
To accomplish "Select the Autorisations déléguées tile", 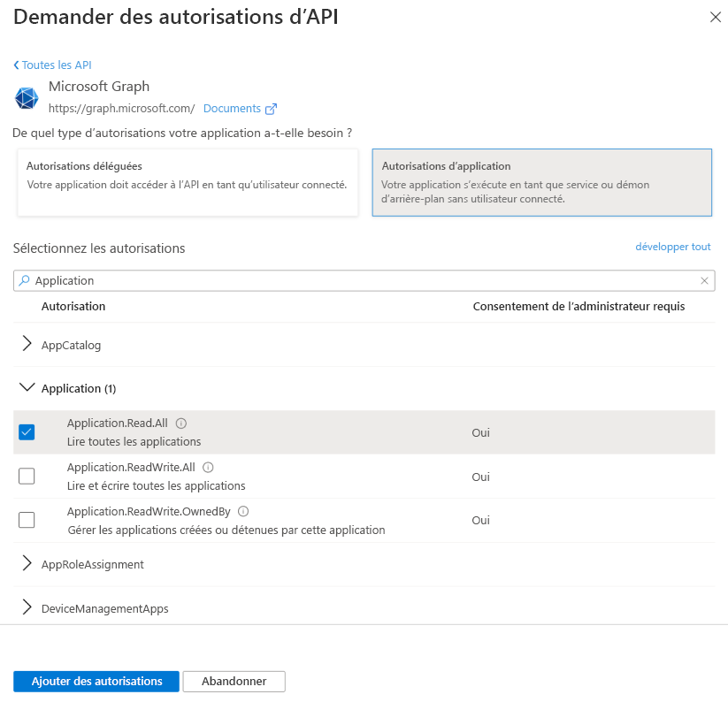I will tap(187, 180).
